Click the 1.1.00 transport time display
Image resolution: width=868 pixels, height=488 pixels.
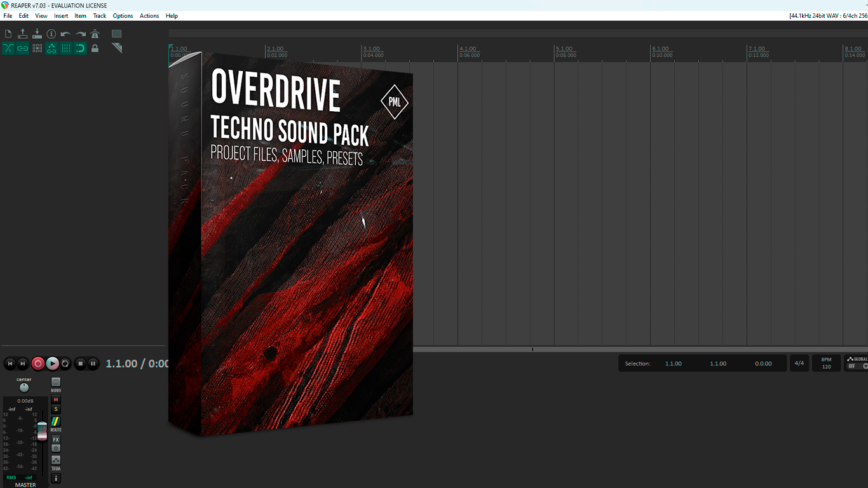[137, 363]
